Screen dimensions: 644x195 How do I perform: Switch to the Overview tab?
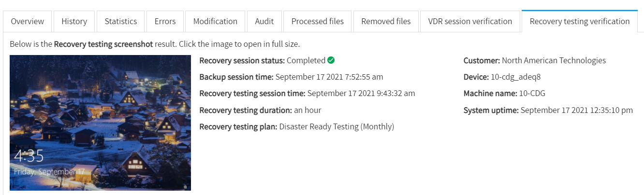(27, 21)
